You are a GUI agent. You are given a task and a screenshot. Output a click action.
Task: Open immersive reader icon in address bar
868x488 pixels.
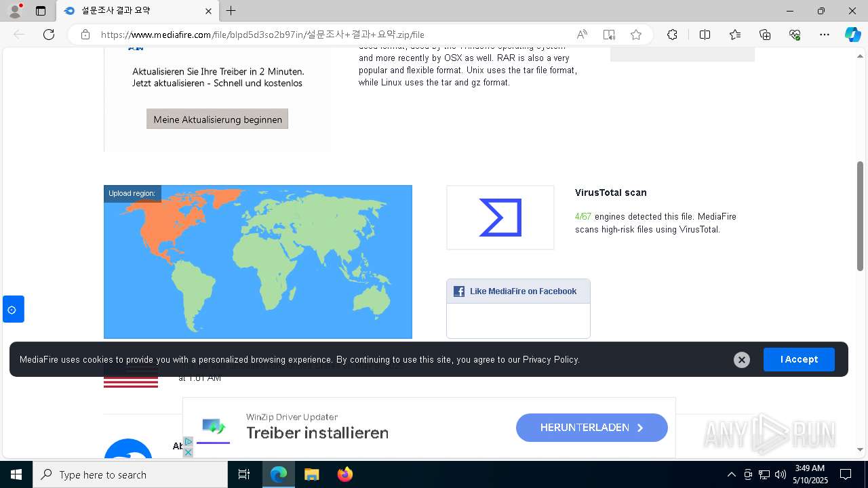tap(609, 35)
